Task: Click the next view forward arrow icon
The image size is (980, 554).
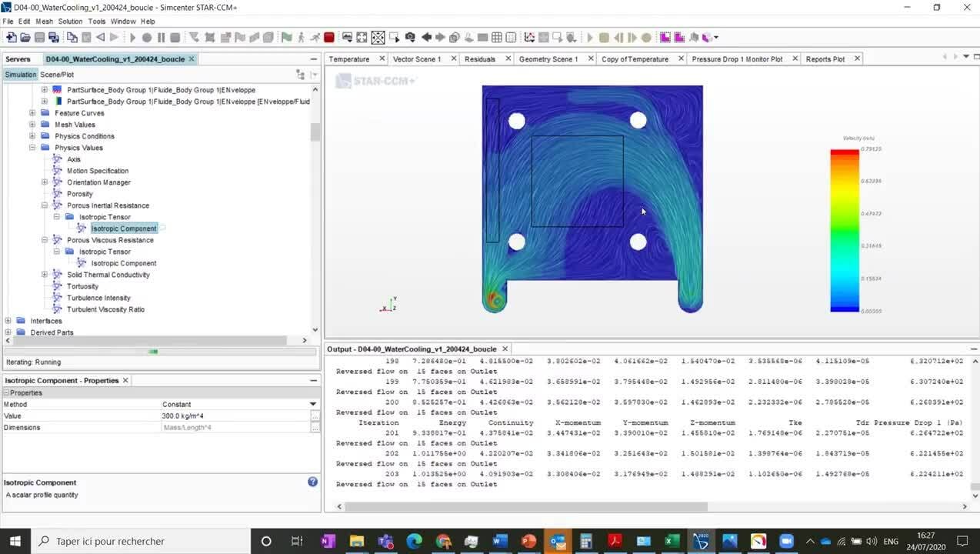Action: pos(440,37)
